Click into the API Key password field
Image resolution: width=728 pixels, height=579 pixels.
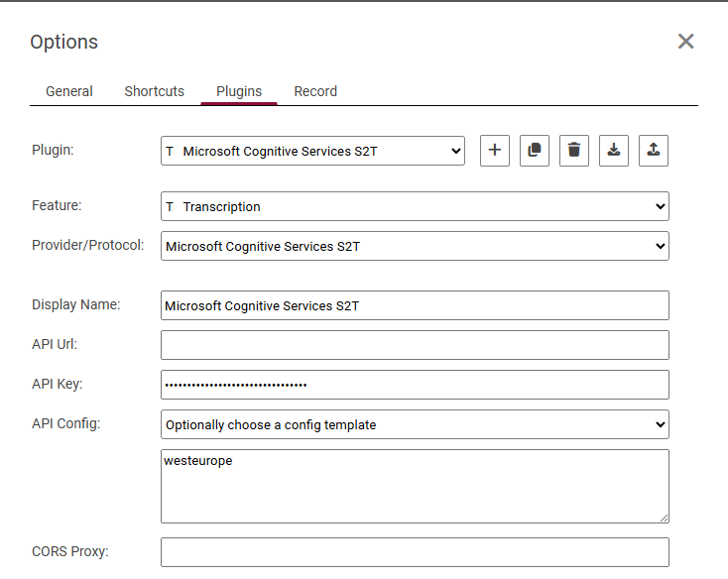click(x=415, y=385)
